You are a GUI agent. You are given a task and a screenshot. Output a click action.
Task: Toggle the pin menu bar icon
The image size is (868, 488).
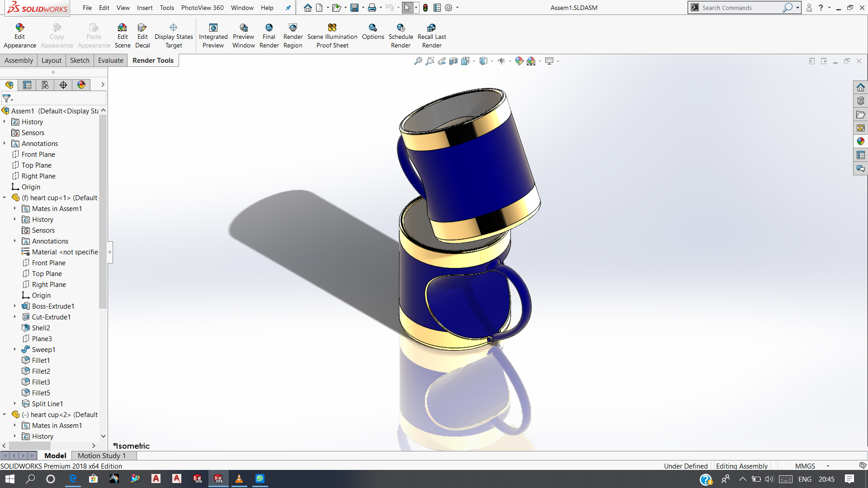[x=288, y=8]
